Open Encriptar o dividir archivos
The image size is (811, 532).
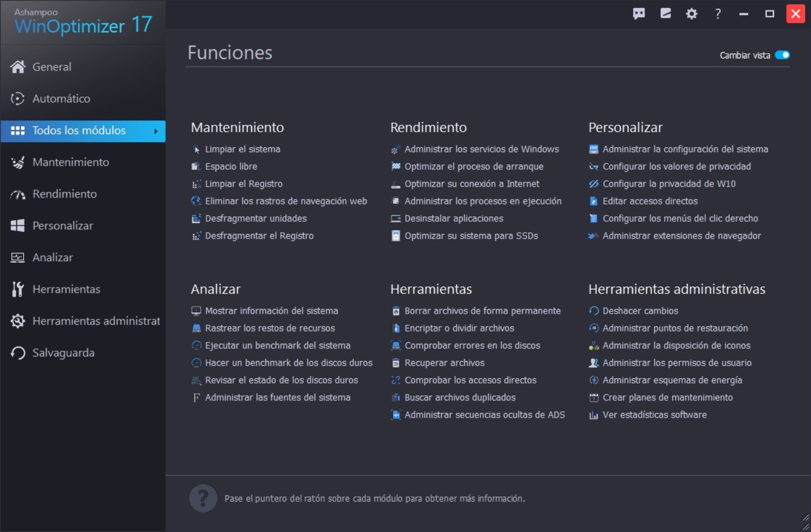[460, 328]
